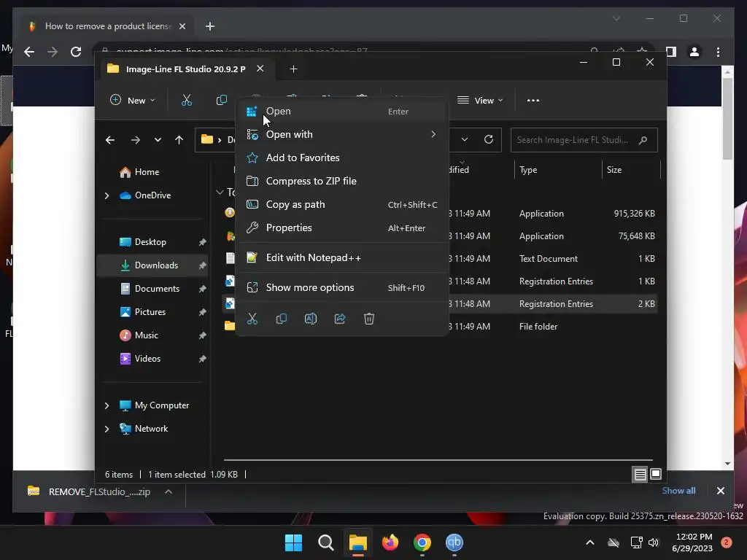747x560 pixels.
Task: Select Compress to ZIP file
Action: (x=341, y=181)
